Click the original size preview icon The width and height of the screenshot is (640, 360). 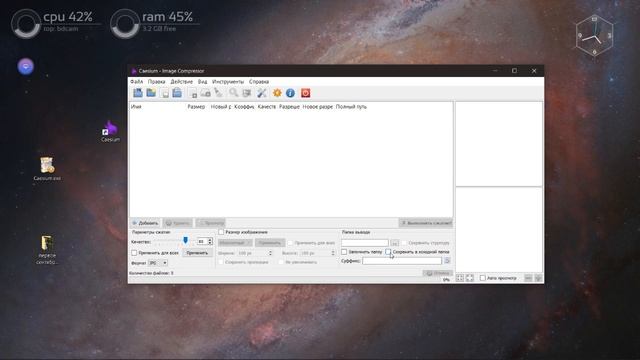(x=470, y=278)
